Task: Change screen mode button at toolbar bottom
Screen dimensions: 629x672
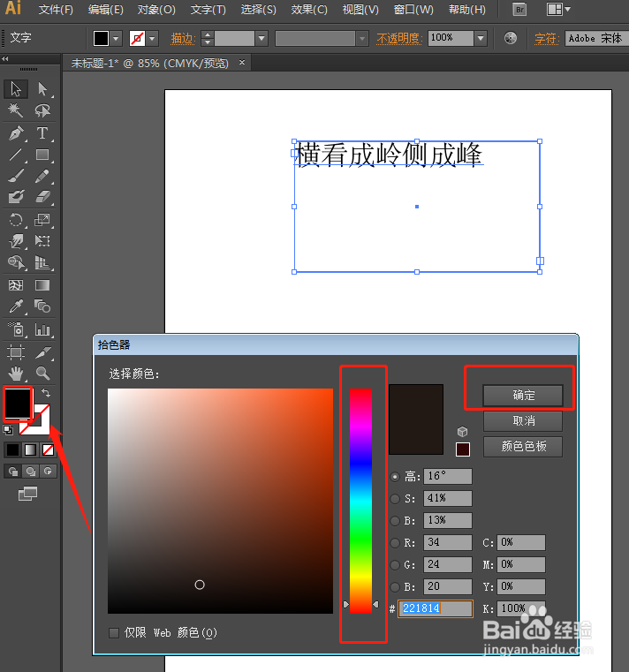Action: 28,494
